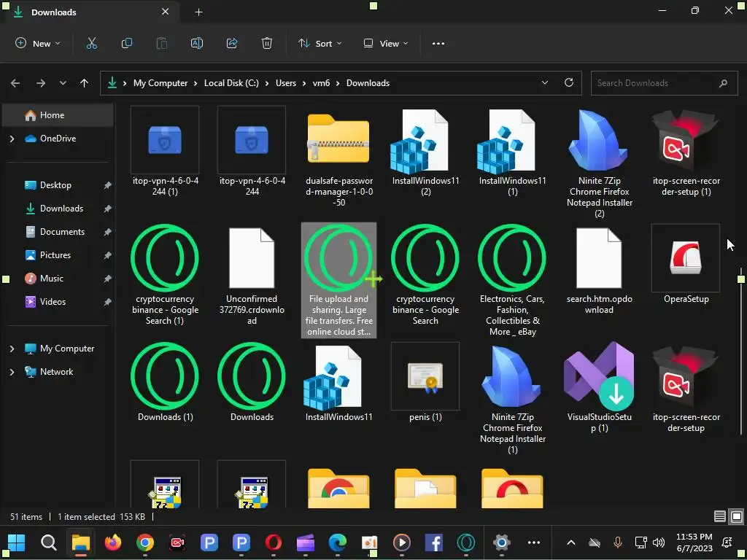
Task: Click the Search Downloads input field
Action: click(x=664, y=83)
